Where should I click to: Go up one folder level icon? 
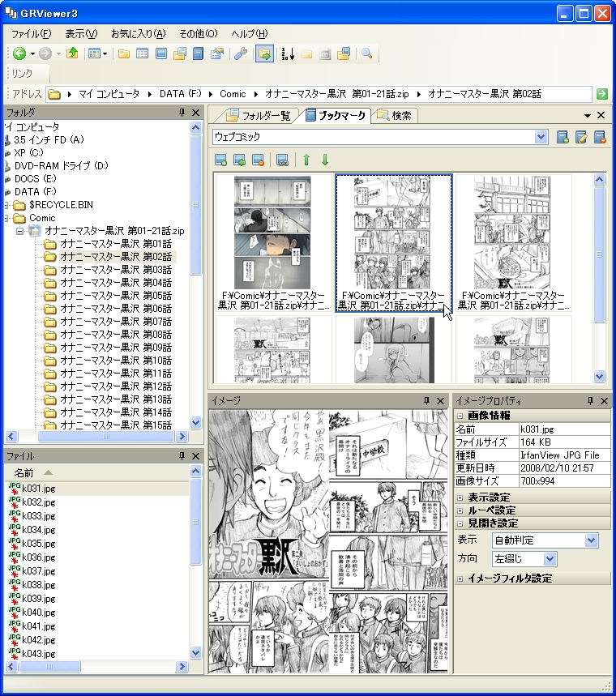point(72,53)
